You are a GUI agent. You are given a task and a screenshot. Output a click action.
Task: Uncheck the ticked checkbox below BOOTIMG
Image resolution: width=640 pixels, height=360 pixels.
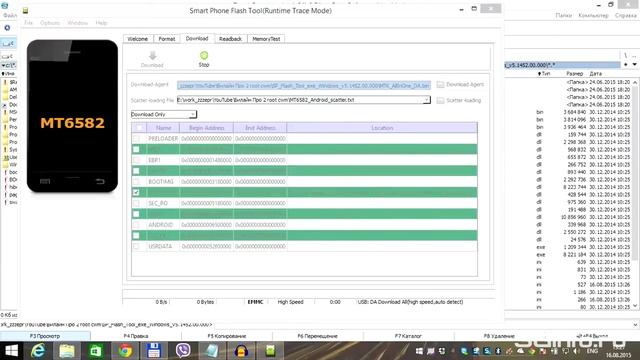136,193
